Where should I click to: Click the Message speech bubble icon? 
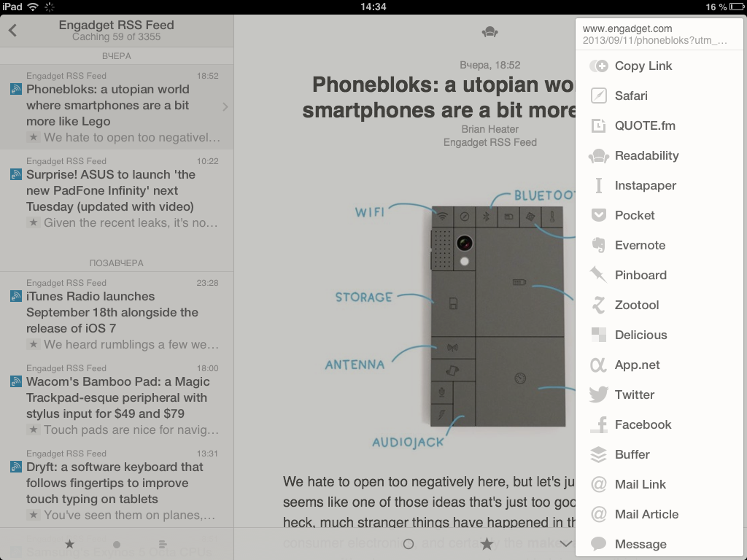(x=598, y=544)
